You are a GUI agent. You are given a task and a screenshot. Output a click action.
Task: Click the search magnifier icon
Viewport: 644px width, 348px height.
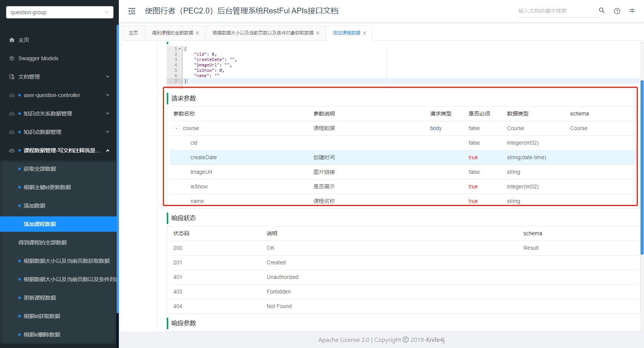pos(602,11)
